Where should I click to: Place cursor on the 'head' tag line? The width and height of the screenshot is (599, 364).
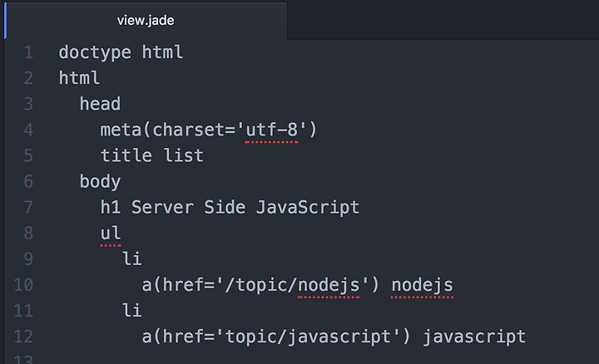pyautogui.click(x=100, y=104)
